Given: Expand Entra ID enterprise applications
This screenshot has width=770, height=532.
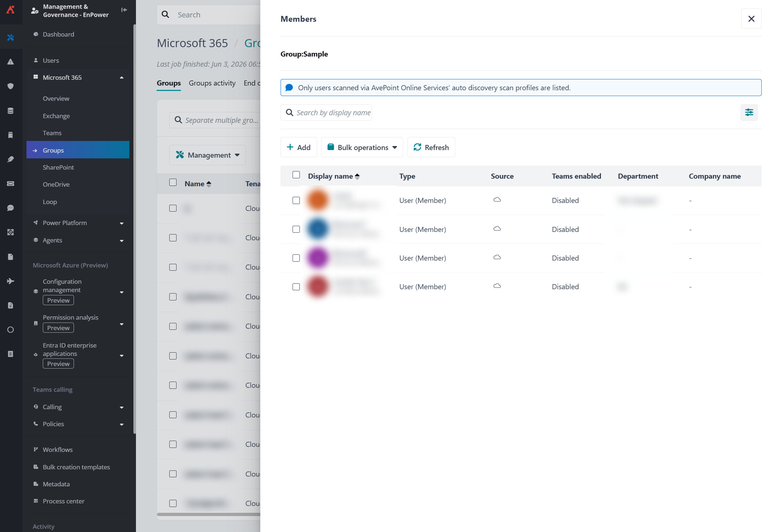Looking at the screenshot, I should (122, 356).
